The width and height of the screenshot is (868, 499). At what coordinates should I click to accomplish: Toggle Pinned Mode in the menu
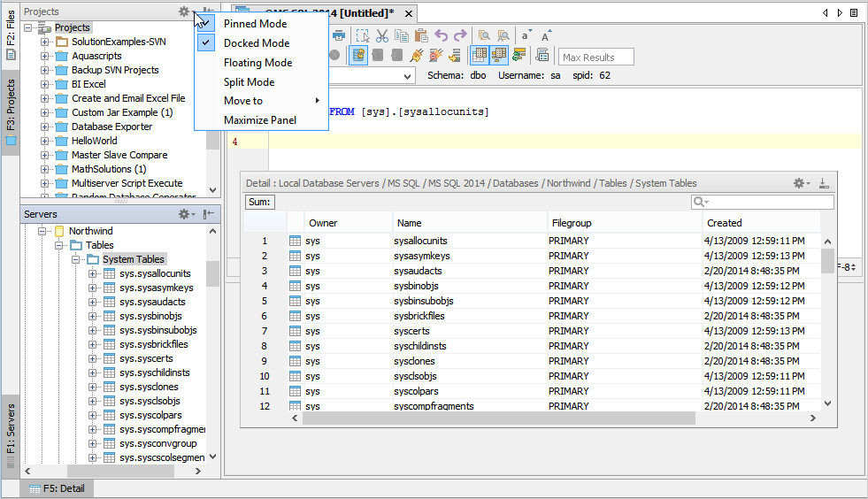pos(262,24)
